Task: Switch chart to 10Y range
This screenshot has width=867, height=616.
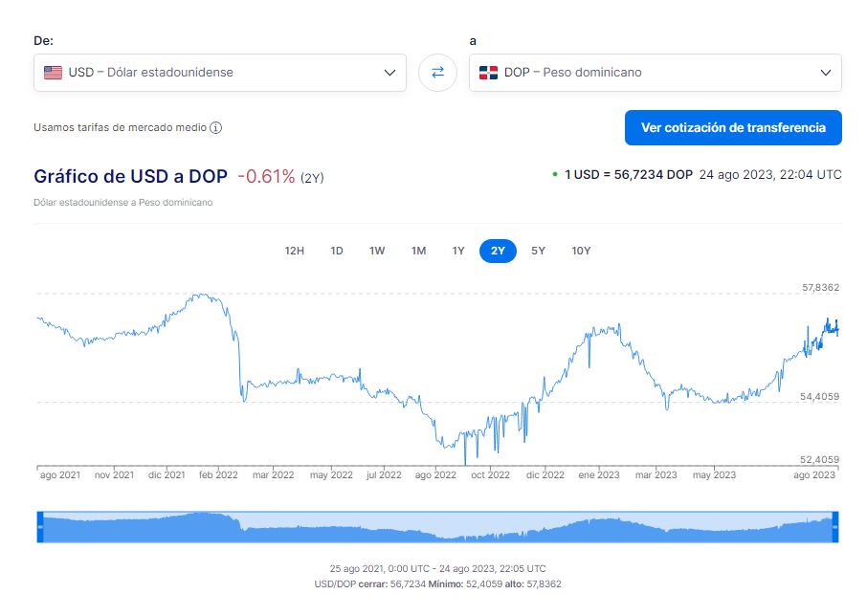Action: coord(581,251)
